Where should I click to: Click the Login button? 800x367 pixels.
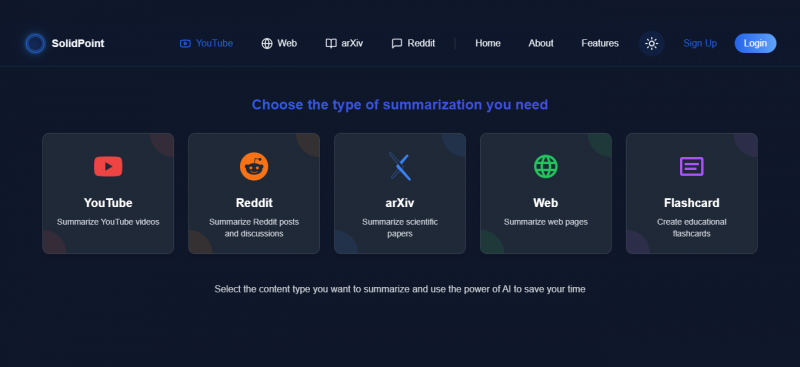point(755,43)
